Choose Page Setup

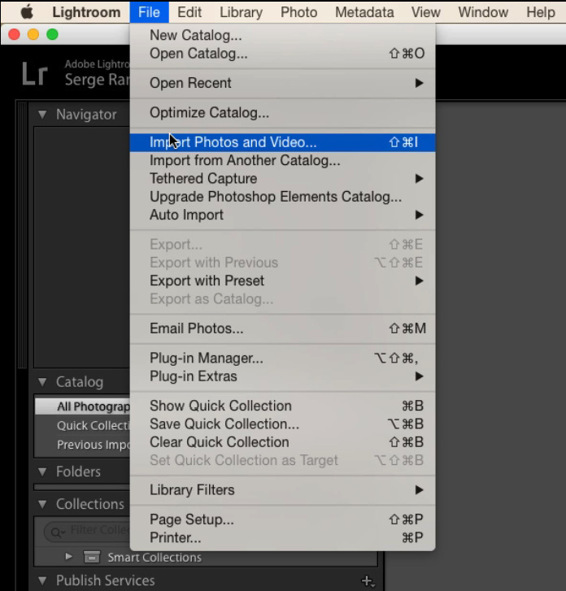click(x=283, y=519)
